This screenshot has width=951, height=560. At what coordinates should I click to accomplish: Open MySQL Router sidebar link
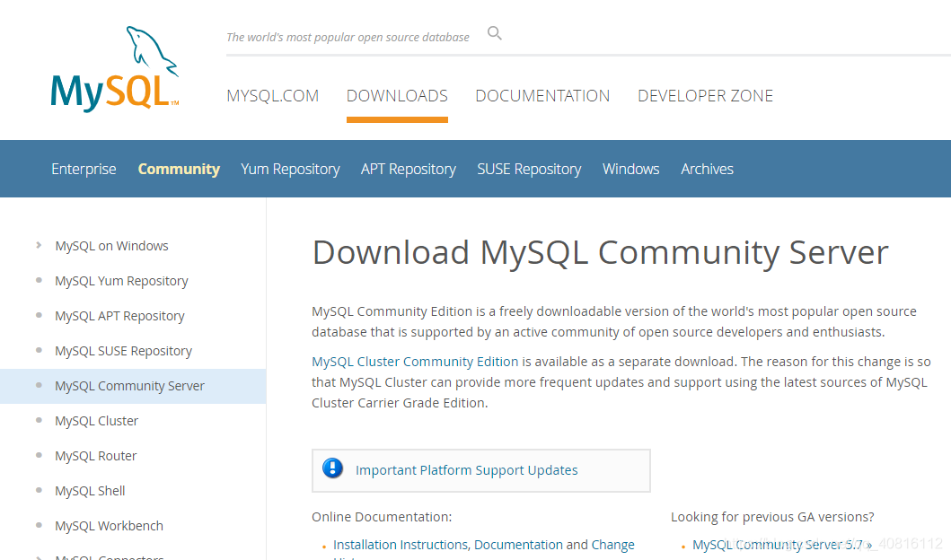click(x=96, y=456)
